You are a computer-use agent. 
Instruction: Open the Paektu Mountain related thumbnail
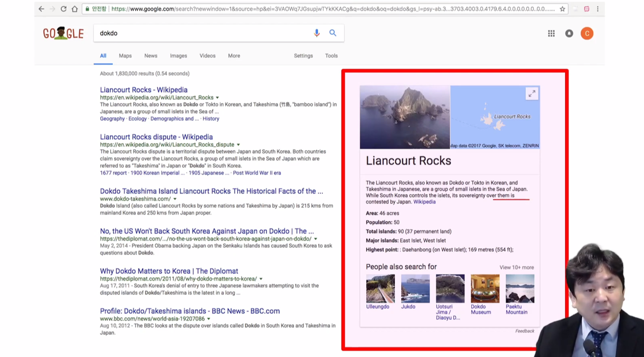(x=520, y=288)
